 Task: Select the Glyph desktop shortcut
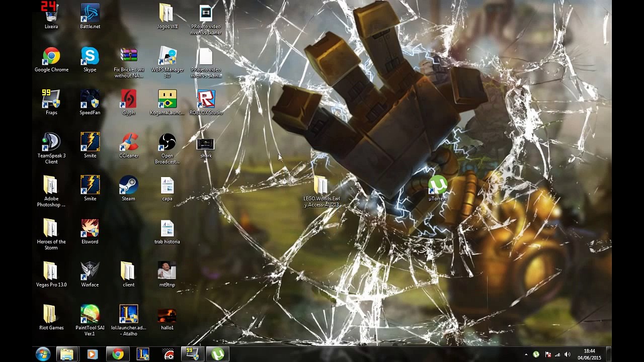129,102
